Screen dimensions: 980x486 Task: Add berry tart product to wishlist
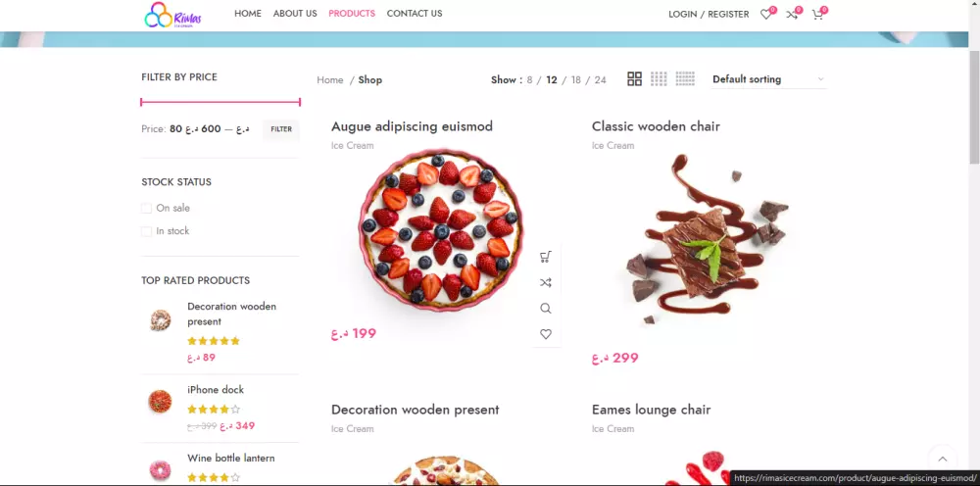click(x=546, y=334)
